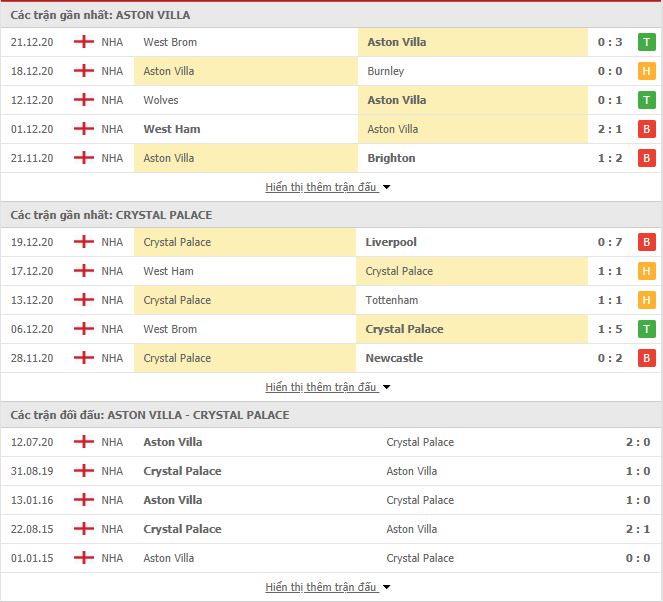The height and width of the screenshot is (602, 663).
Task: Click the green T badge for West Brom match
Action: click(647, 42)
